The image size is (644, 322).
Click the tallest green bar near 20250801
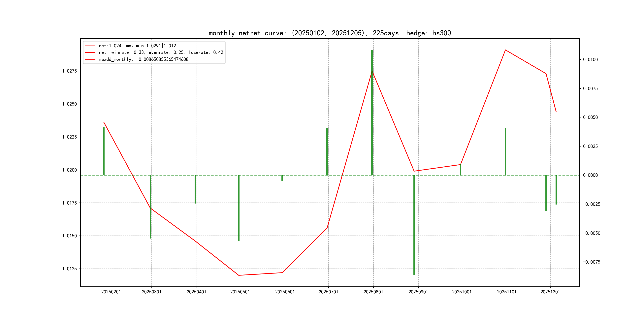(x=372, y=113)
